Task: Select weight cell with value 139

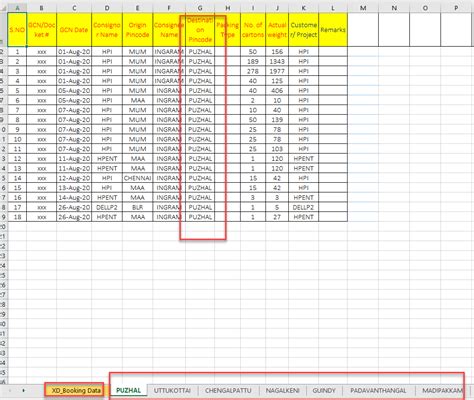Action: pyautogui.click(x=277, y=120)
